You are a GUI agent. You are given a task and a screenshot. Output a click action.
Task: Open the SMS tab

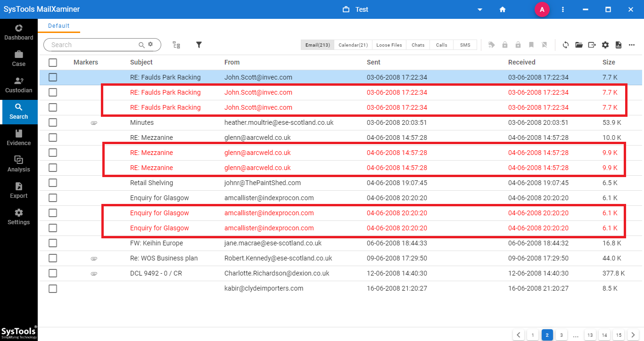(x=465, y=45)
